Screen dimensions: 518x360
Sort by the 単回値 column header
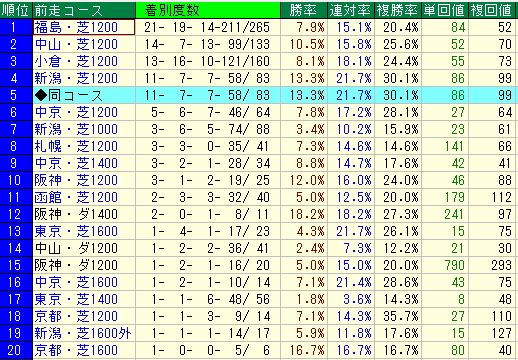445,10
